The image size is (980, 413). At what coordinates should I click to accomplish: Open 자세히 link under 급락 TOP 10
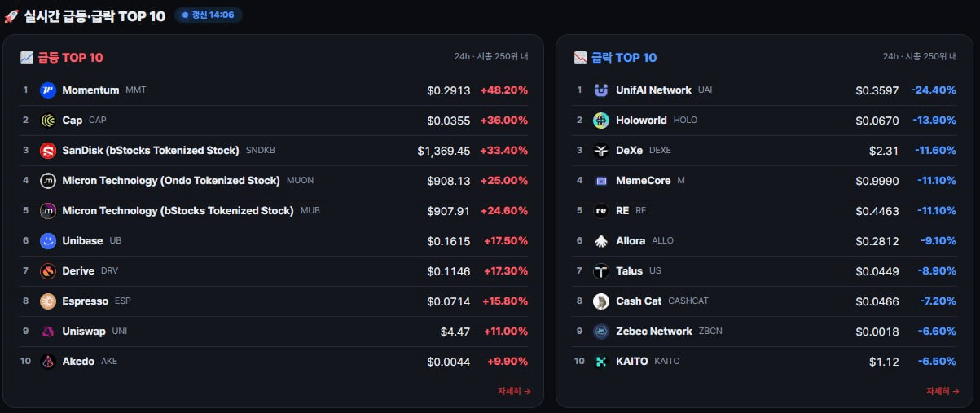coord(943,391)
